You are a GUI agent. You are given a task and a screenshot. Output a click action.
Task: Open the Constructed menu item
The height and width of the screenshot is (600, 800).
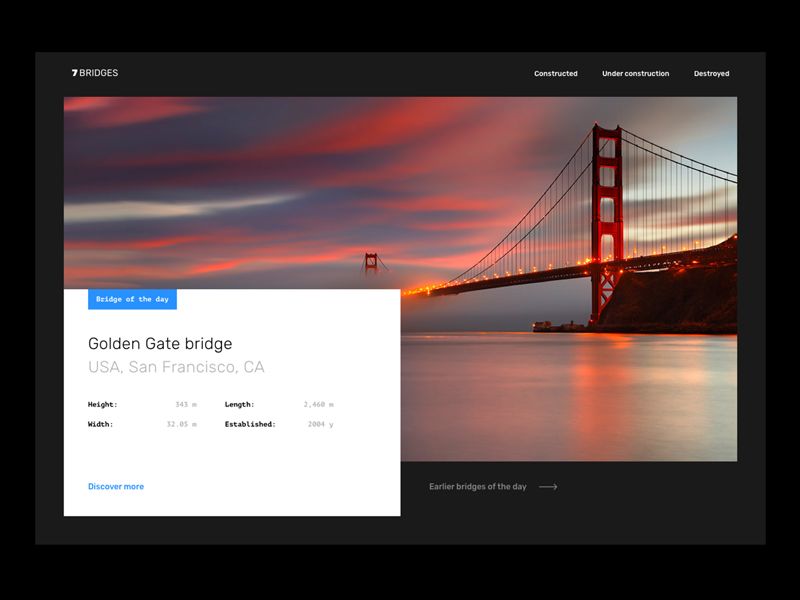[x=555, y=74]
